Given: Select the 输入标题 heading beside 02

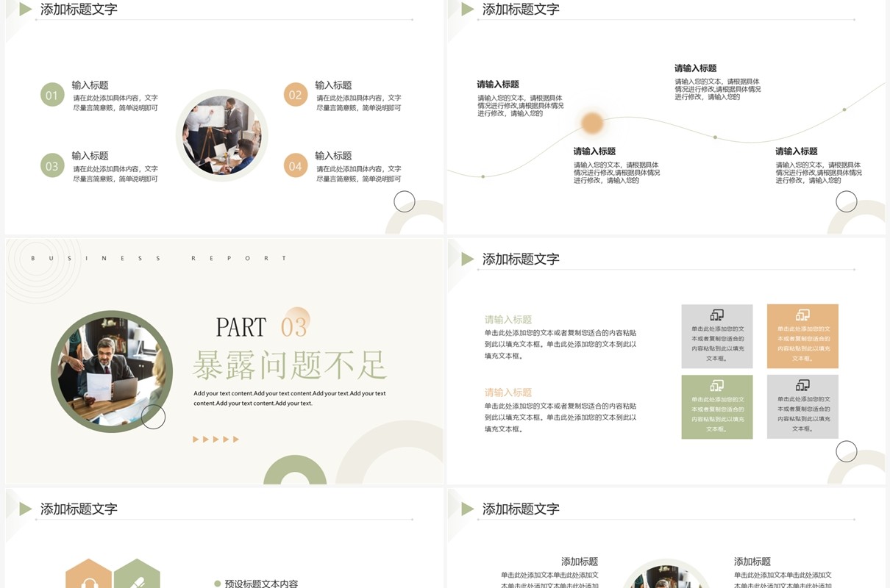Looking at the screenshot, I should click(x=333, y=85).
